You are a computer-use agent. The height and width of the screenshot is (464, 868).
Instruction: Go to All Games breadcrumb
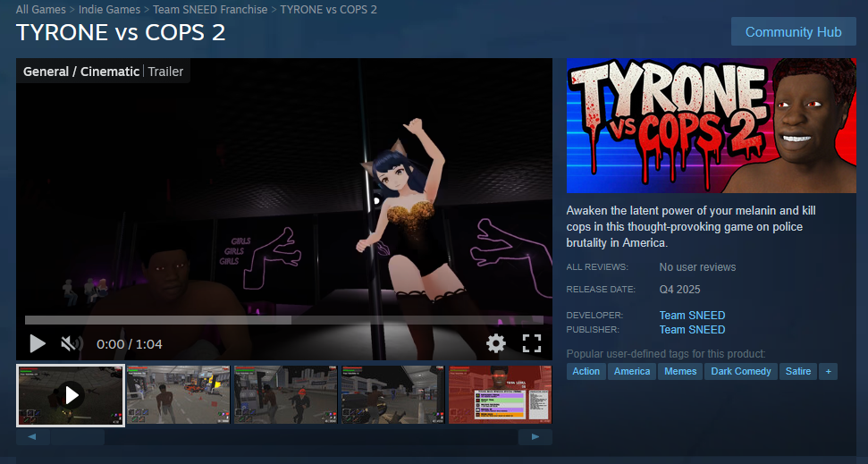point(41,10)
